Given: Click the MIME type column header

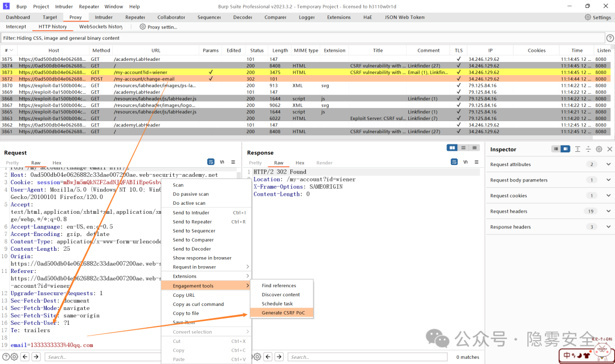Looking at the screenshot, I should click(306, 50).
